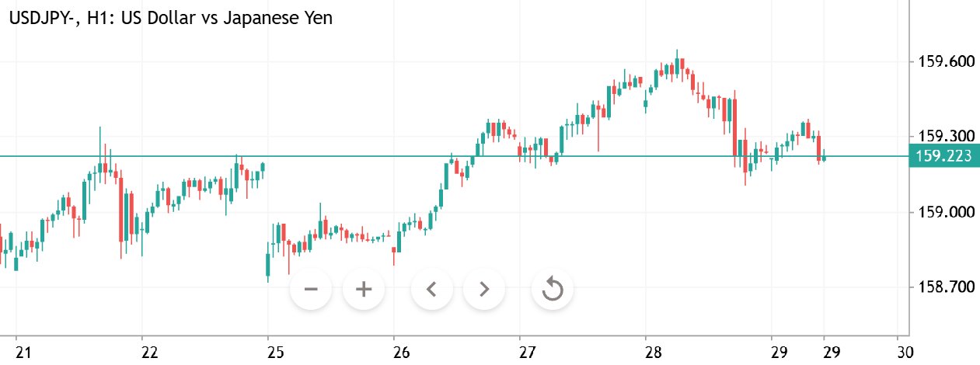Move chart back with left chevron
The height and width of the screenshot is (365, 980).
click(432, 290)
